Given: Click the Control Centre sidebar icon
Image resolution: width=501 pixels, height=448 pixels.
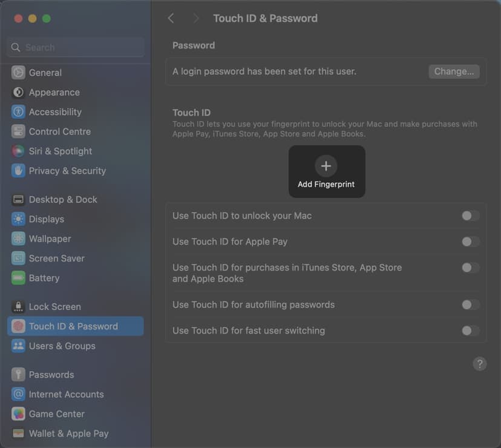Looking at the screenshot, I should pos(18,131).
